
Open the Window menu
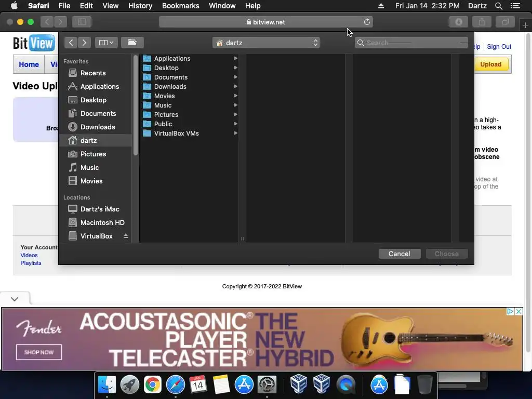click(x=222, y=6)
